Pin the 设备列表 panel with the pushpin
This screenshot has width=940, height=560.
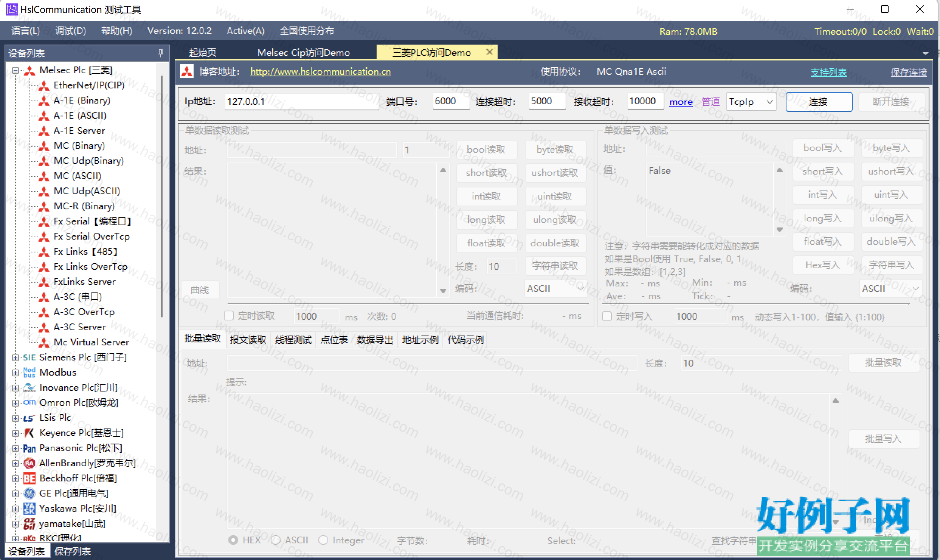161,53
